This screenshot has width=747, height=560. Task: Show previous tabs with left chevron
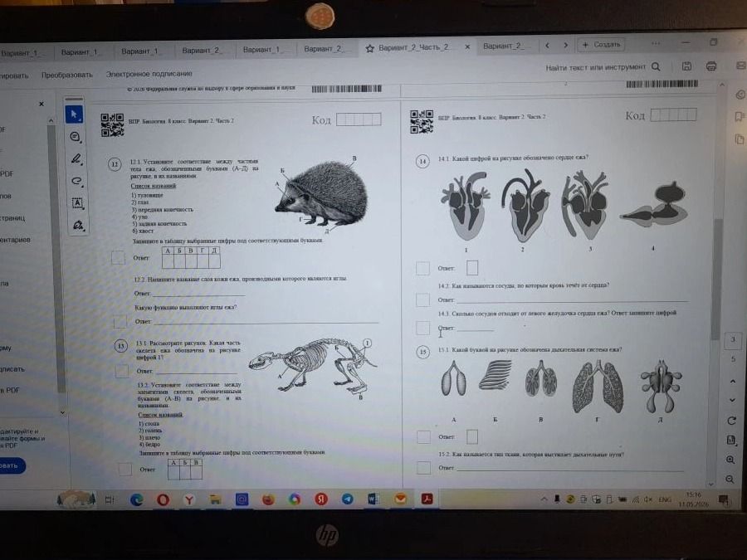548,46
